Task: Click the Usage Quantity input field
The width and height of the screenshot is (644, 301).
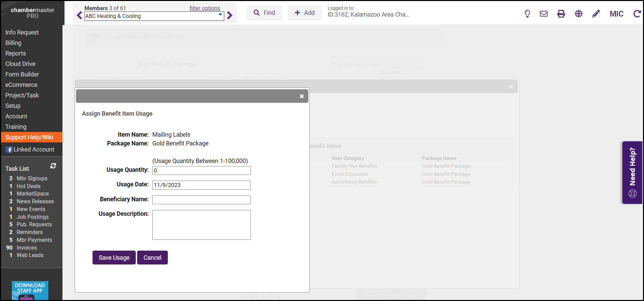Action: [x=201, y=170]
